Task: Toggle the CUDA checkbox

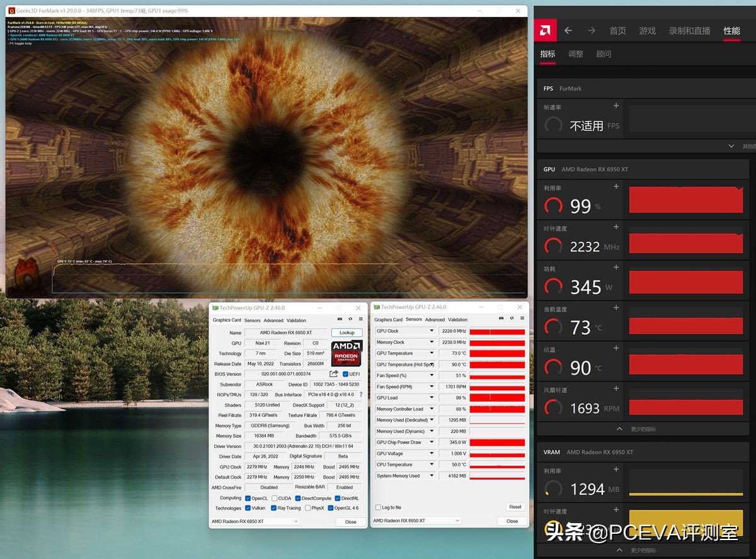Action: click(x=275, y=498)
